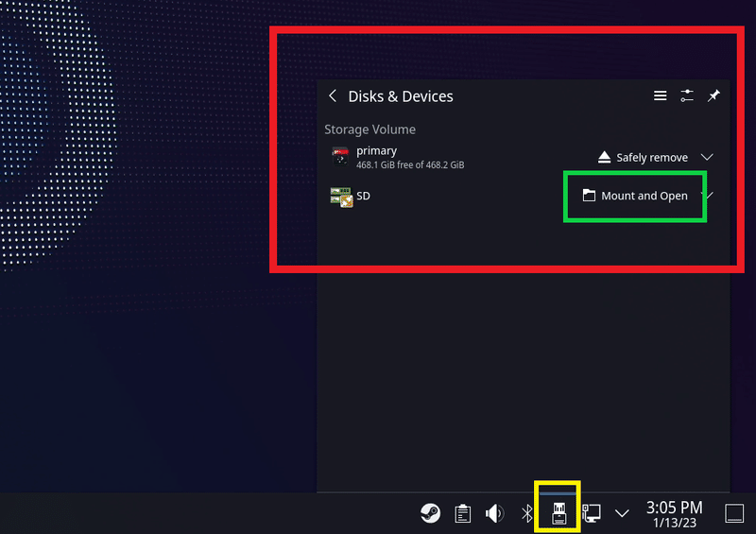Screen dimensions: 756x534
Task: Expand the primary volume actions chevron
Action: [707, 157]
